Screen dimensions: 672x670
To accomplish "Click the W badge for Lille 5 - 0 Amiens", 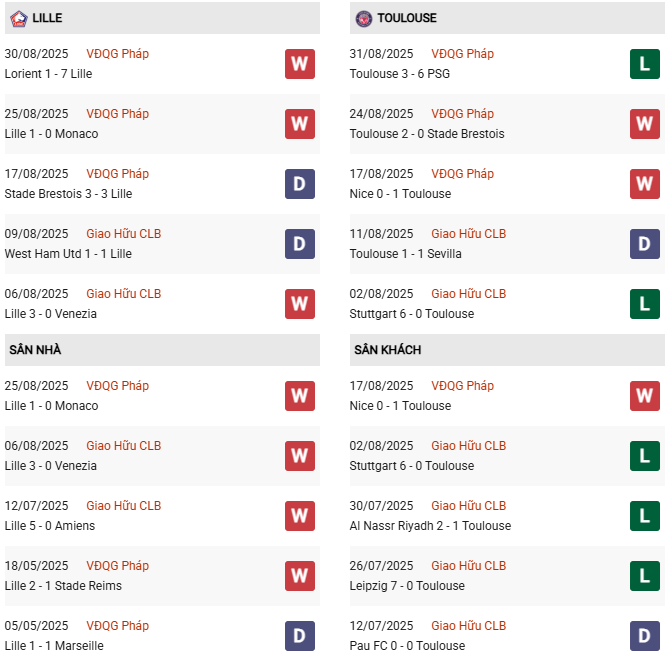I will coord(299,516).
